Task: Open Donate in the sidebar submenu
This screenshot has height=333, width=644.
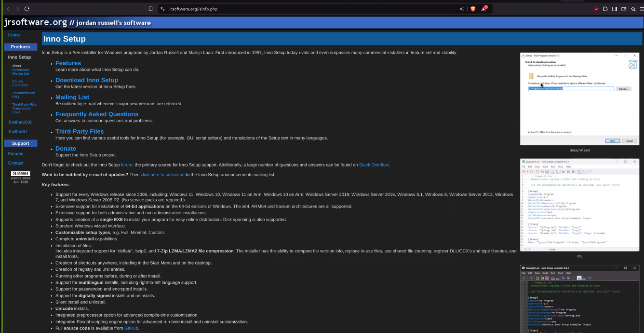Action: click(x=18, y=82)
